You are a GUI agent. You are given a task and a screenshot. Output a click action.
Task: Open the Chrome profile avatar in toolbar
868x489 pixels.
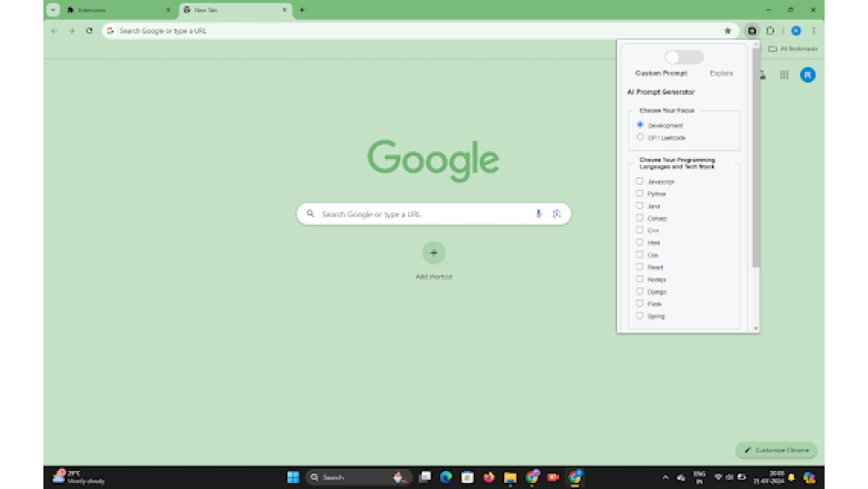click(796, 31)
